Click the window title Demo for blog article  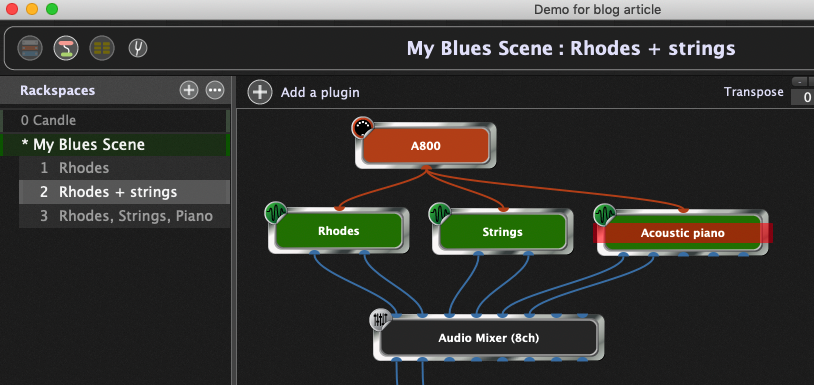pos(597,9)
